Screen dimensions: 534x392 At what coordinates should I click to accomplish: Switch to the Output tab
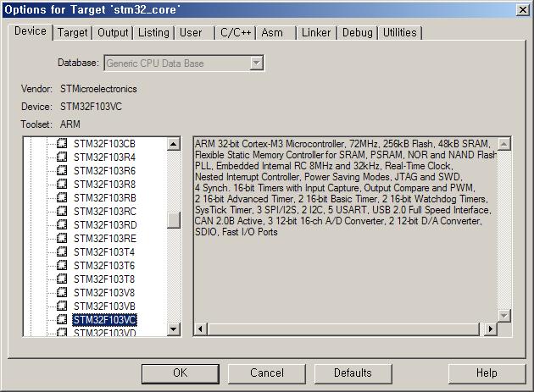pyautogui.click(x=113, y=33)
